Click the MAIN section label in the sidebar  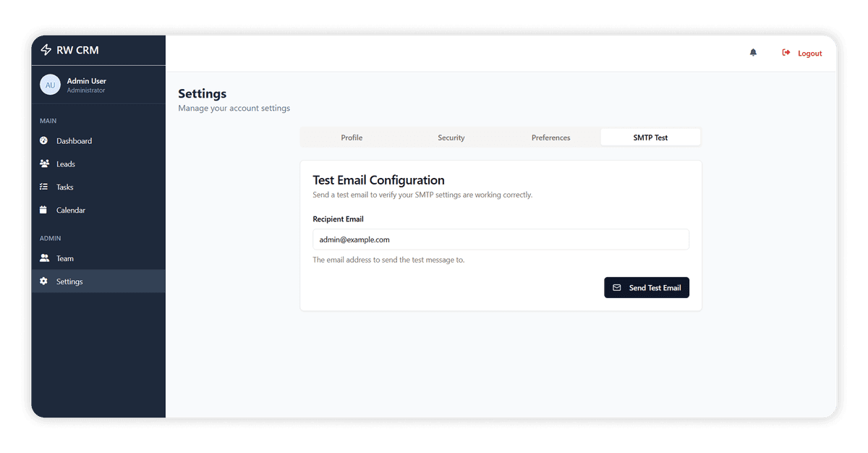coord(48,121)
